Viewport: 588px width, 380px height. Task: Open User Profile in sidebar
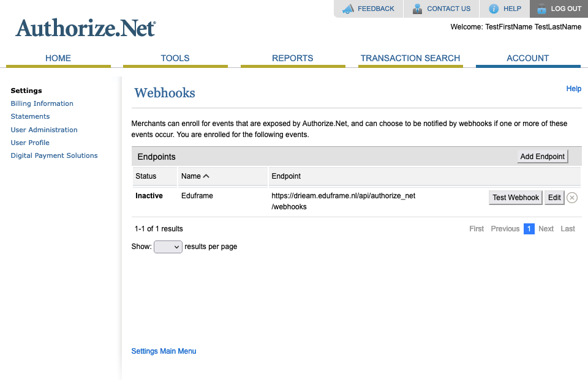(x=30, y=143)
